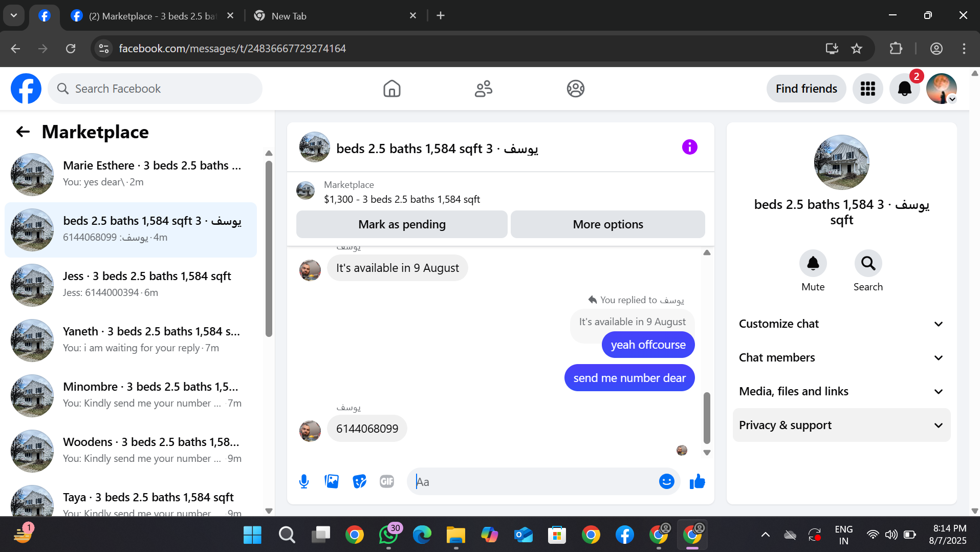Click the conversation list scrollbar
Viewport: 980px width, 552px height.
[269, 249]
